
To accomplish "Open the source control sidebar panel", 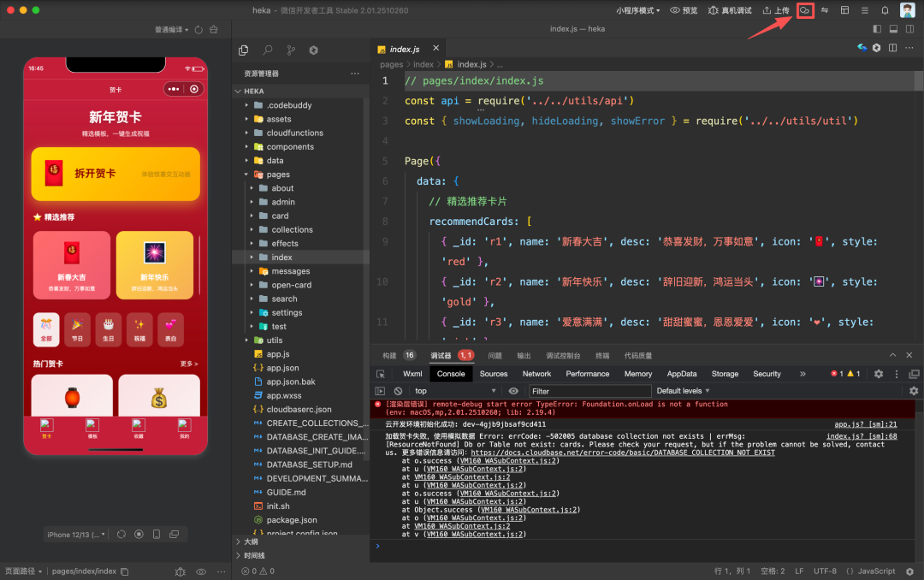I will 291,50.
